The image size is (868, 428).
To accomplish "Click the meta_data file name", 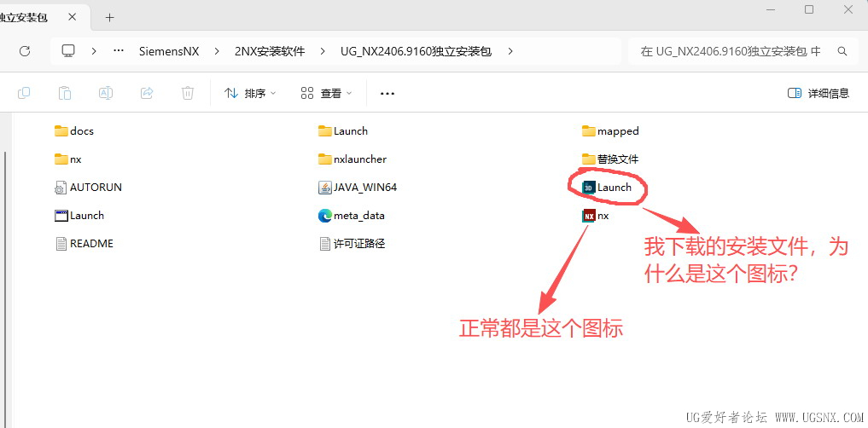I will [x=359, y=216].
